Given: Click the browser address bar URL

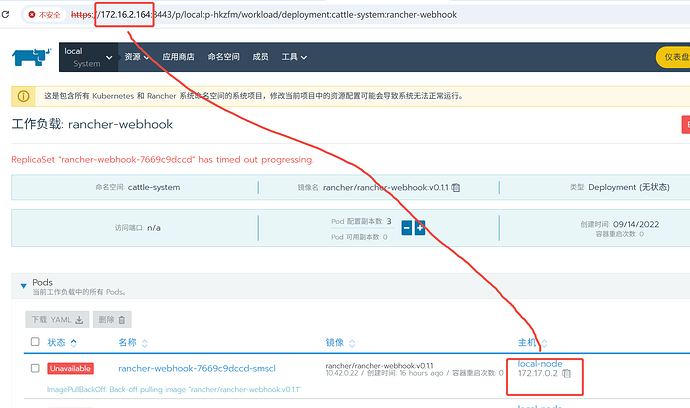Looking at the screenshot, I should point(300,16).
